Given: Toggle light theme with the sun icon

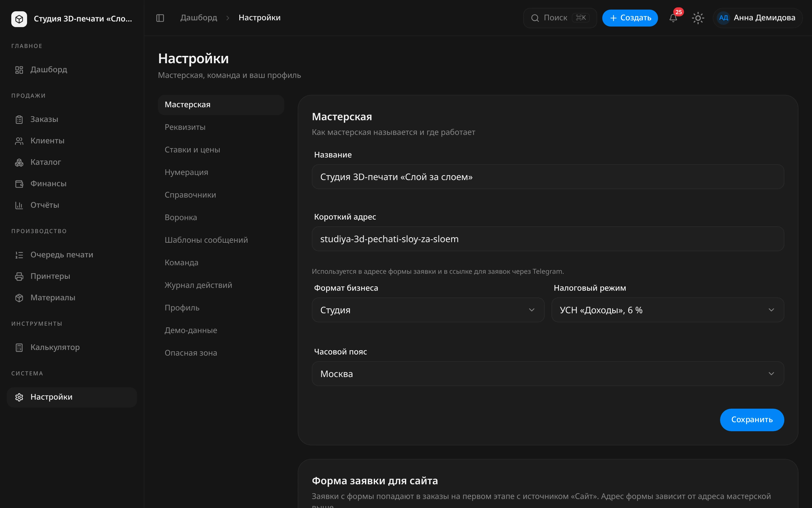Looking at the screenshot, I should 698,18.
